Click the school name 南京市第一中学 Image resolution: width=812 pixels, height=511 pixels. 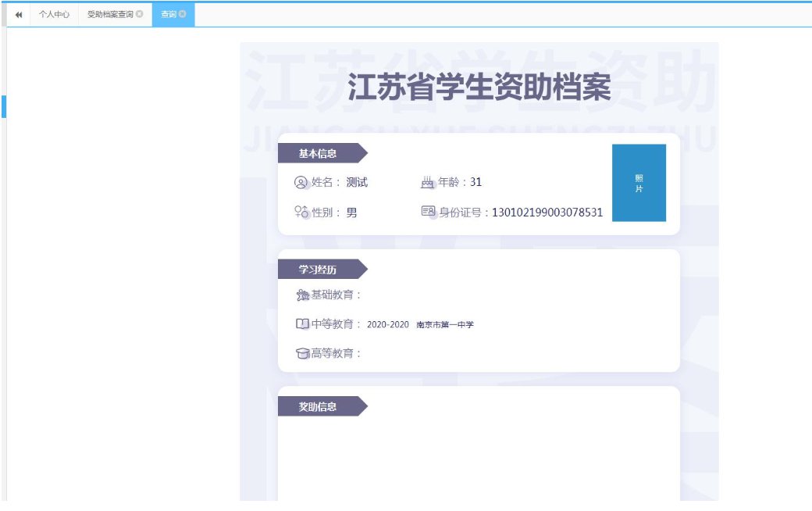[445, 324]
